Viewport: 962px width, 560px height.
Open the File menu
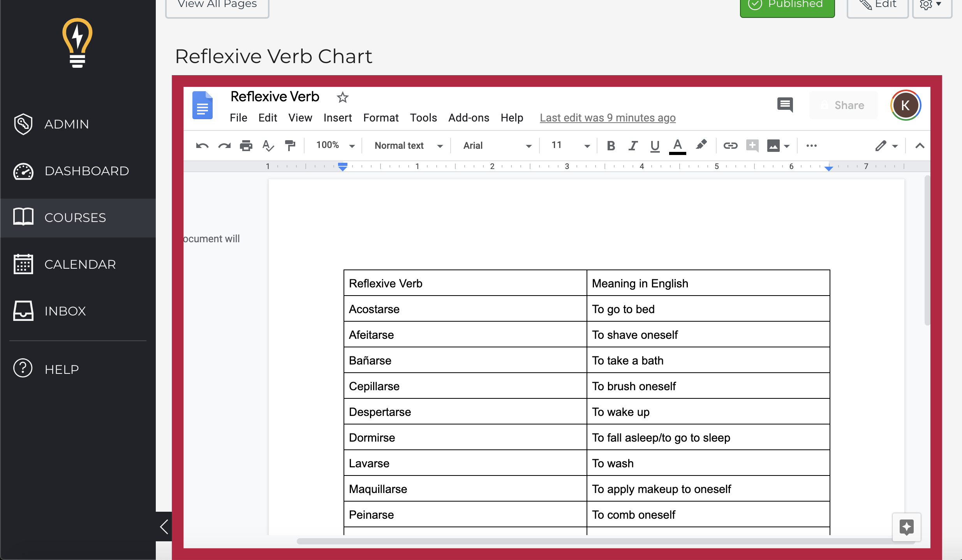238,118
